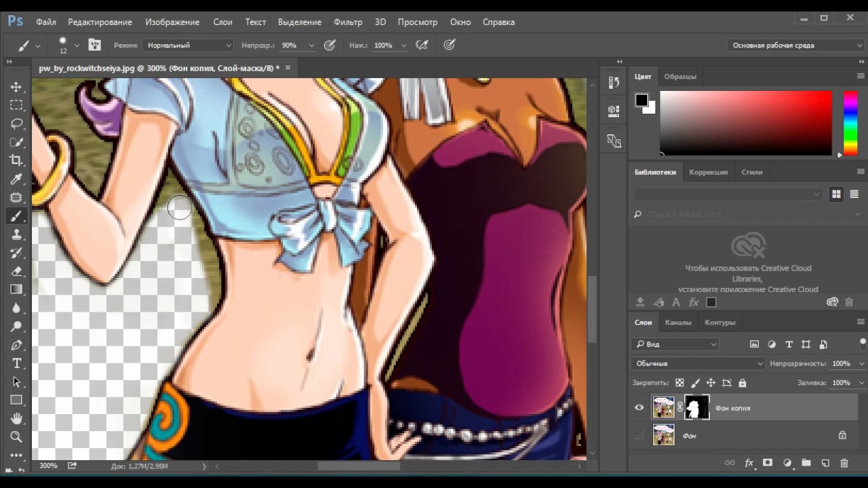Select the Spot Healing Brush tool
The width and height of the screenshot is (868, 488).
click(x=16, y=198)
